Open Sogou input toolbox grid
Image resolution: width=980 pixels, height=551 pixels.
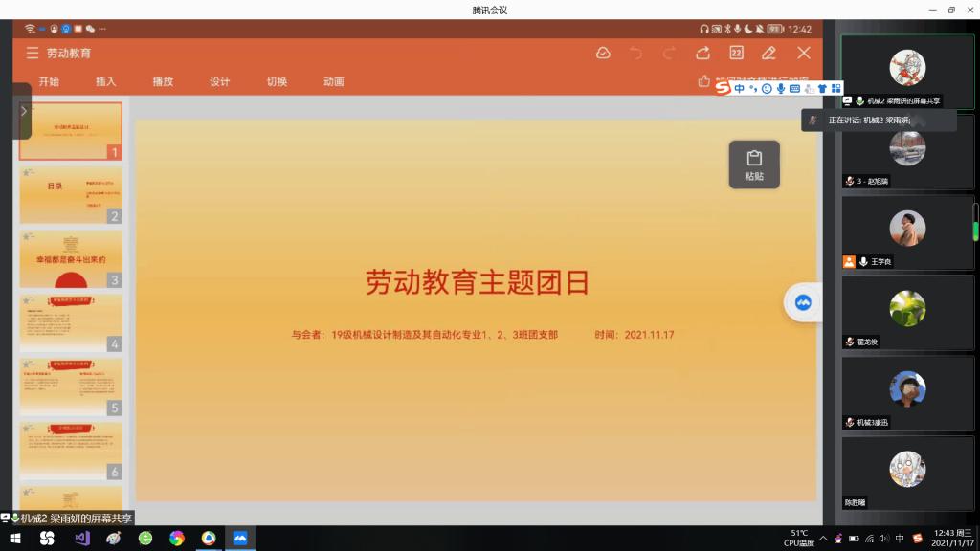(x=835, y=89)
